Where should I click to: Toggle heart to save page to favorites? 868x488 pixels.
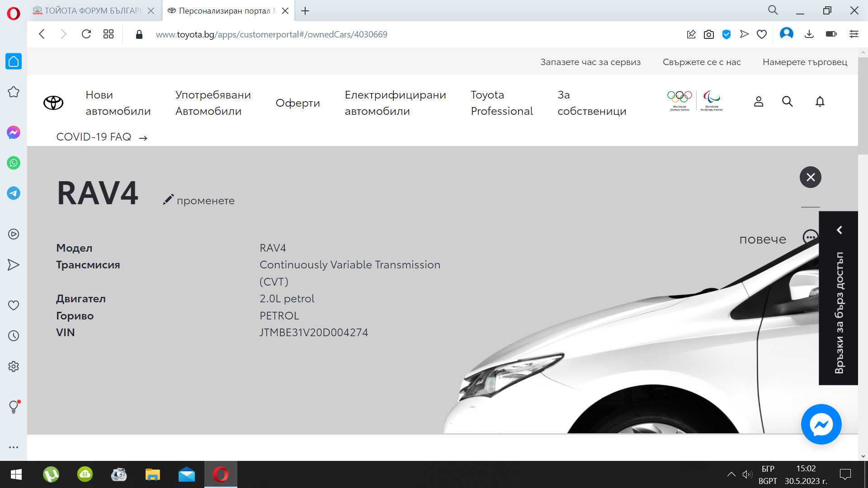coord(762,34)
